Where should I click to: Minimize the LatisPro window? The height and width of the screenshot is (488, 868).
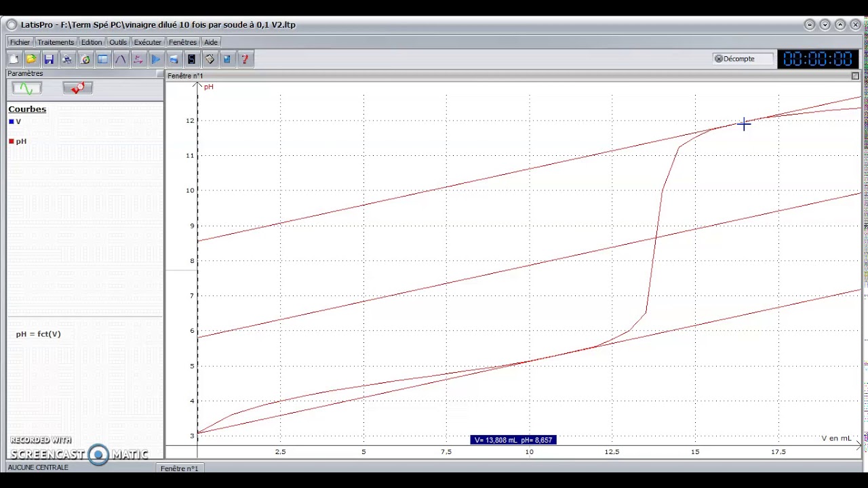click(810, 25)
